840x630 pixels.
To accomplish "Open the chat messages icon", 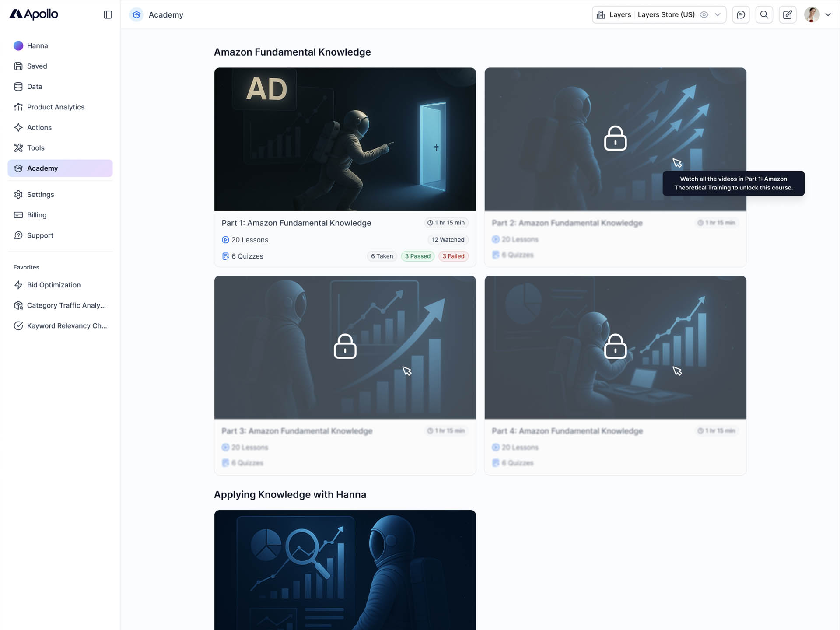I will click(x=741, y=14).
